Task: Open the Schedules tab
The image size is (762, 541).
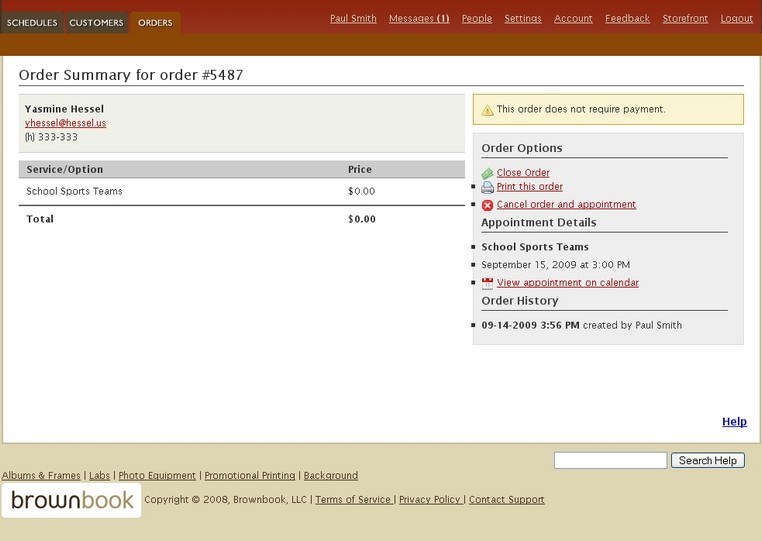Action: click(x=32, y=23)
